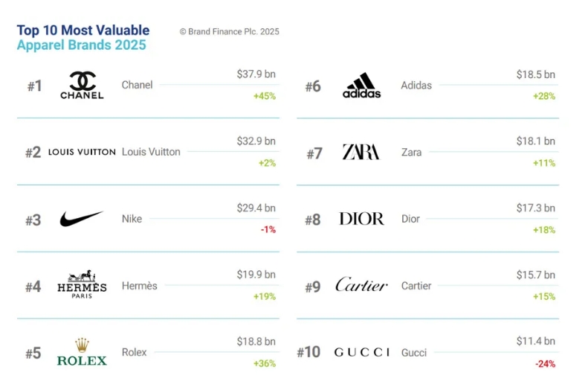
Task: Click the Nike swoosh logo
Action: pos(82,219)
